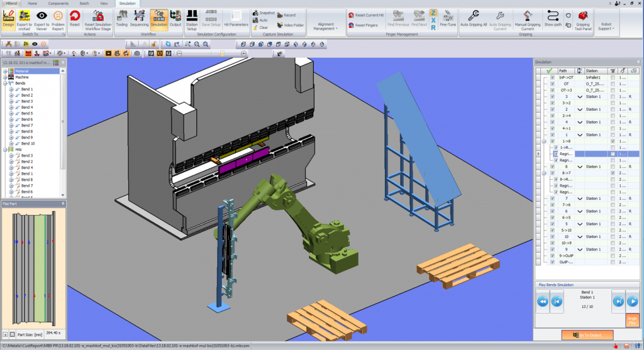
Task: Collapse the 1->8 path group
Action: (x=544, y=141)
